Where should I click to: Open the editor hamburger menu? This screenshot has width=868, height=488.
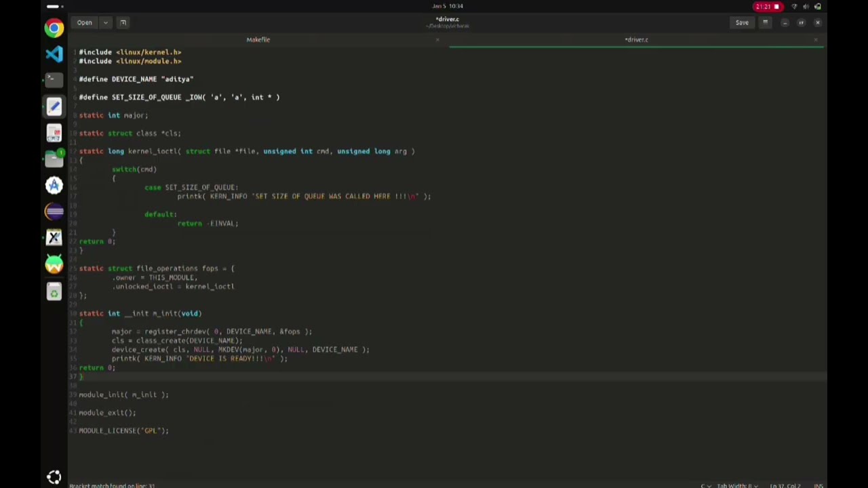click(x=765, y=22)
